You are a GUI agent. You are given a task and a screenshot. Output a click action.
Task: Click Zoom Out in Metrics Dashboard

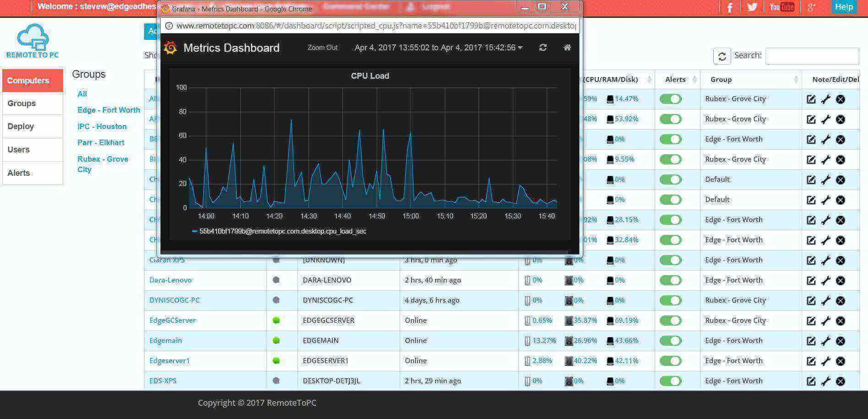pyautogui.click(x=322, y=48)
